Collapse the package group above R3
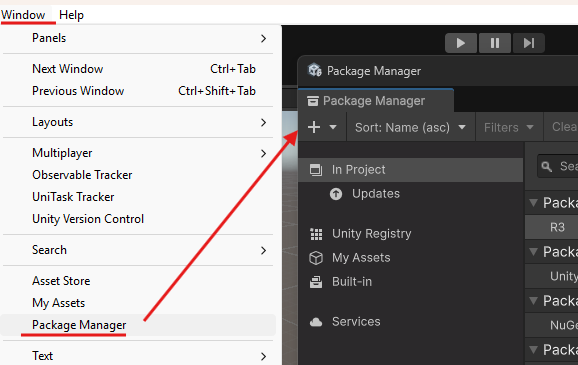The width and height of the screenshot is (578, 365). 533,202
